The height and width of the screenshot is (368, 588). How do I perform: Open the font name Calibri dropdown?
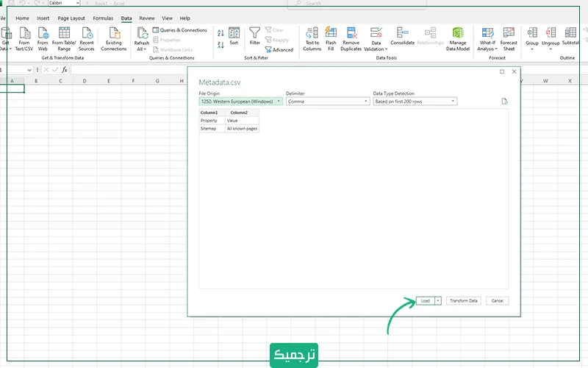point(78,3)
